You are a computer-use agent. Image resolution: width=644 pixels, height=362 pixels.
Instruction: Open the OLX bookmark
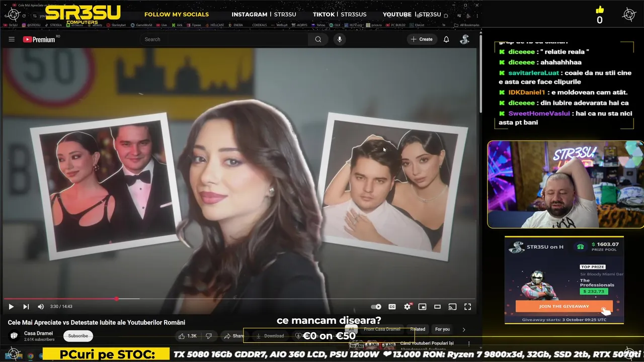(x=335, y=25)
